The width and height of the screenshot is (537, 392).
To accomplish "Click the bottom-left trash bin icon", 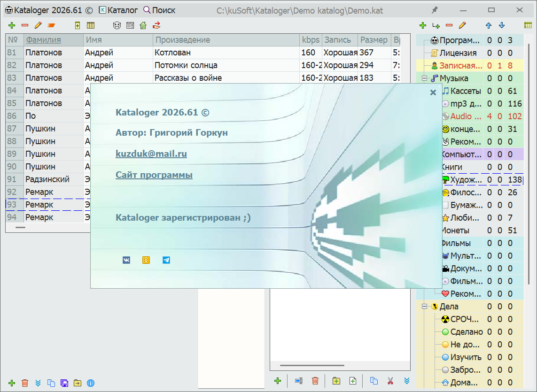I will click(24, 383).
